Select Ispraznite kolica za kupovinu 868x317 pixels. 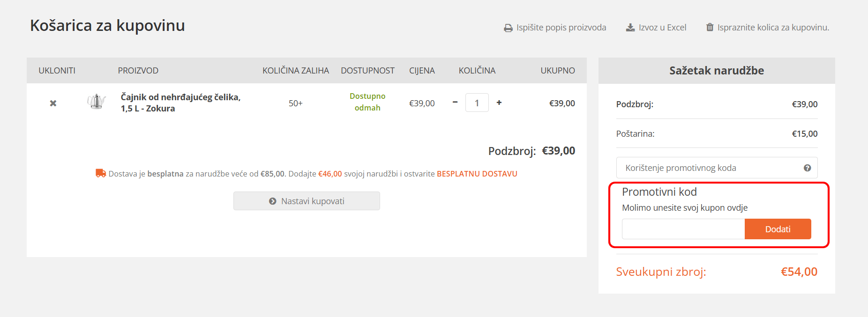pyautogui.click(x=773, y=27)
